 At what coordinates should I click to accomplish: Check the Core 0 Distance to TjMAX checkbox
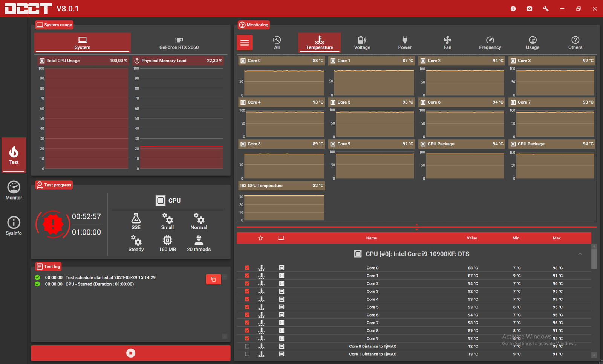tap(247, 346)
